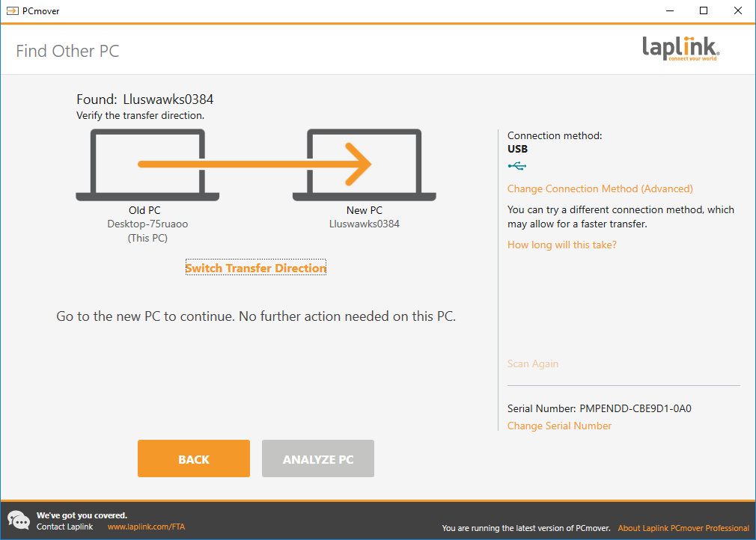Go back with the BACK button

click(194, 458)
